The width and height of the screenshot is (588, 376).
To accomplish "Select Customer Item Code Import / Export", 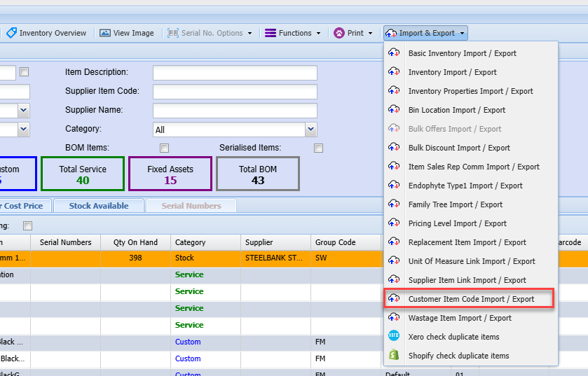I will 471,299.
